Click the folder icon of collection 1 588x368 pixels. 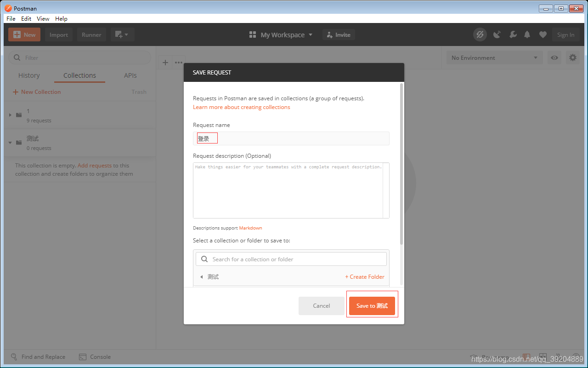19,115
